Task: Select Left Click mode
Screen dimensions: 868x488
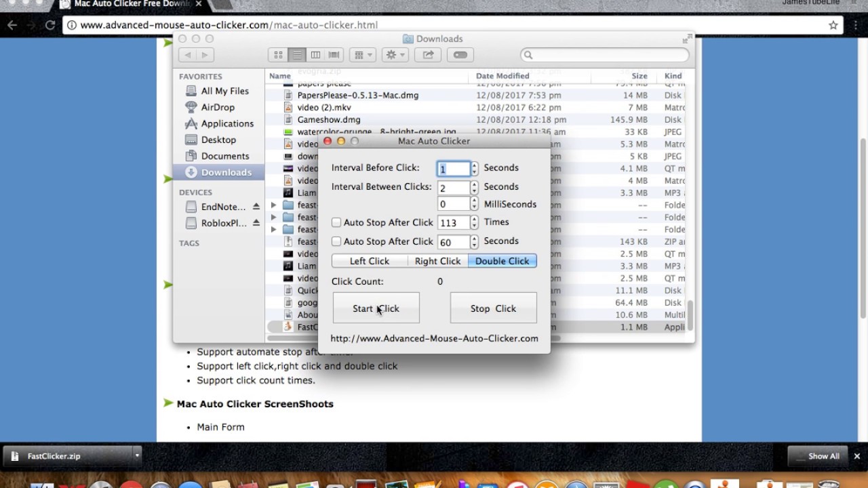Action: tap(370, 261)
